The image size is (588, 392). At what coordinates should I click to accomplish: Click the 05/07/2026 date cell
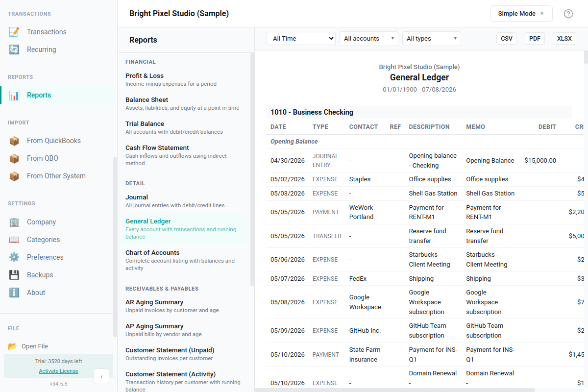(288, 279)
